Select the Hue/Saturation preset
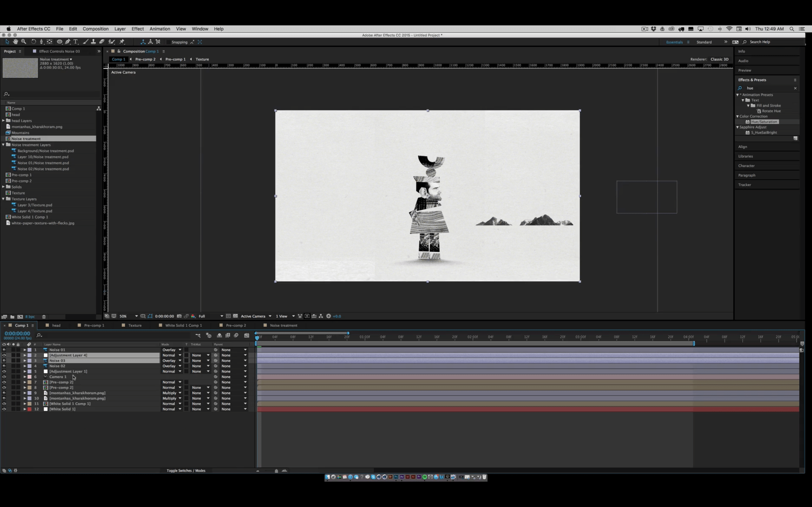Image resolution: width=812 pixels, height=507 pixels. tap(764, 121)
